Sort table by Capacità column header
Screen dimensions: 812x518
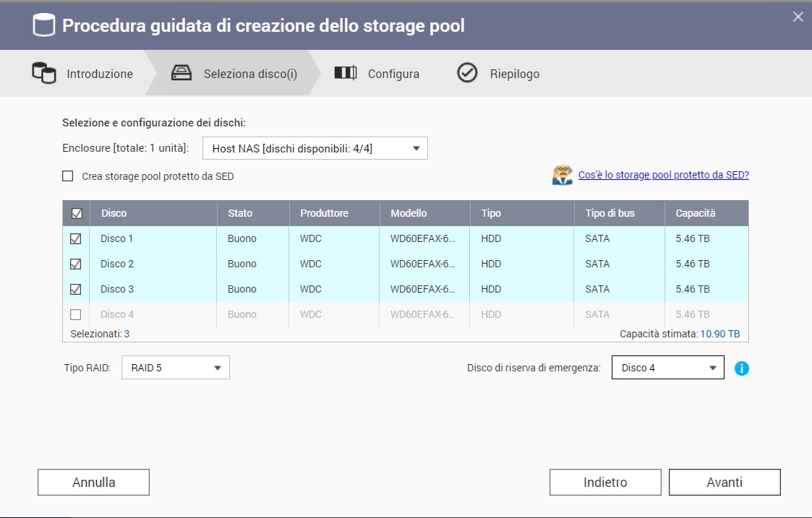pos(695,213)
